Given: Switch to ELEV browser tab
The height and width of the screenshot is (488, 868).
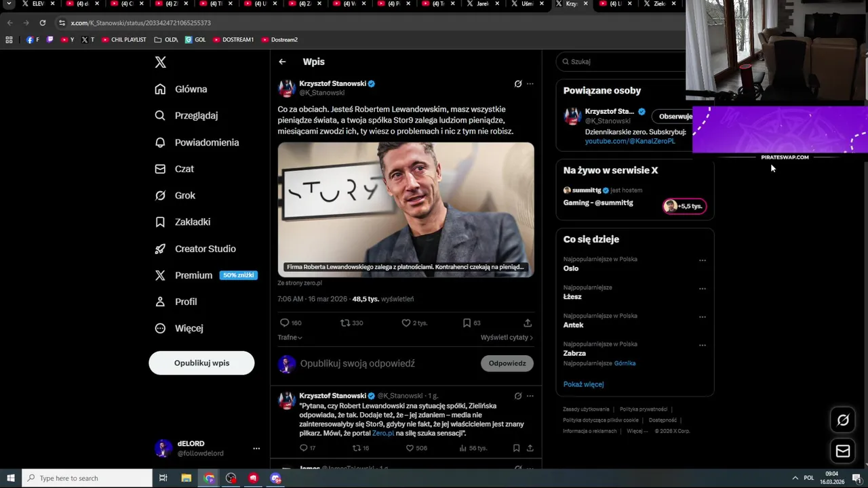Looking at the screenshot, I should 38,4.
